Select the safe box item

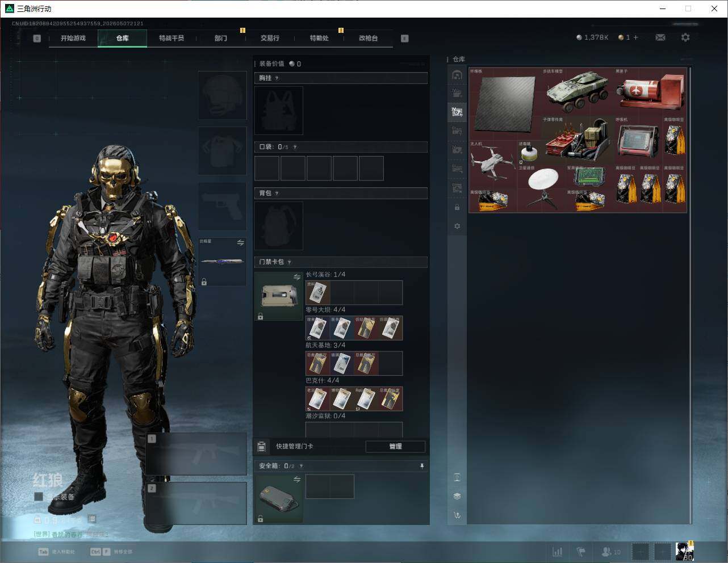[x=278, y=498]
